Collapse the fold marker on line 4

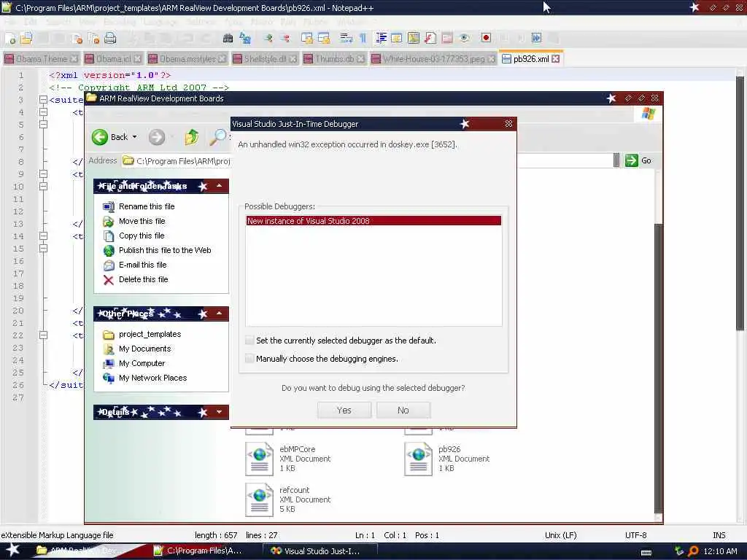[x=43, y=112]
